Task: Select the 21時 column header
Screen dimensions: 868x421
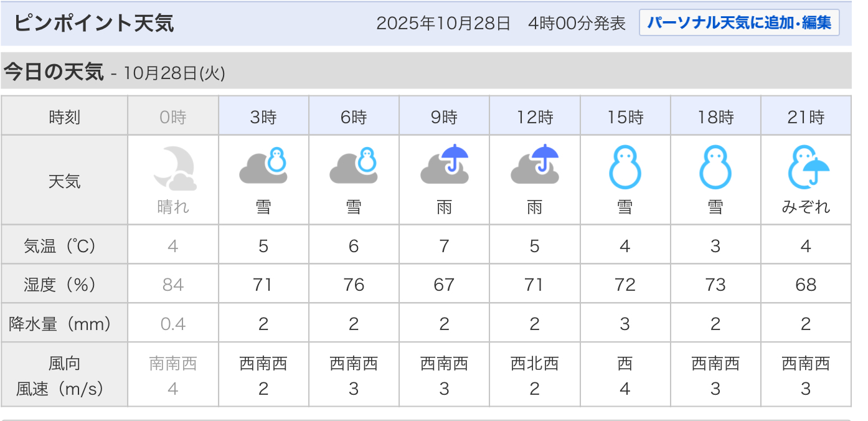Action: point(806,116)
